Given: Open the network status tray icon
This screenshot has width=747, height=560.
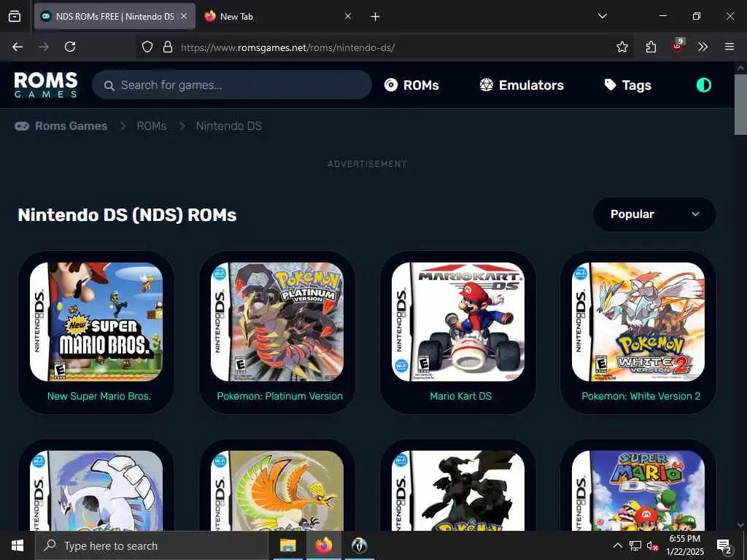Looking at the screenshot, I should [x=635, y=545].
